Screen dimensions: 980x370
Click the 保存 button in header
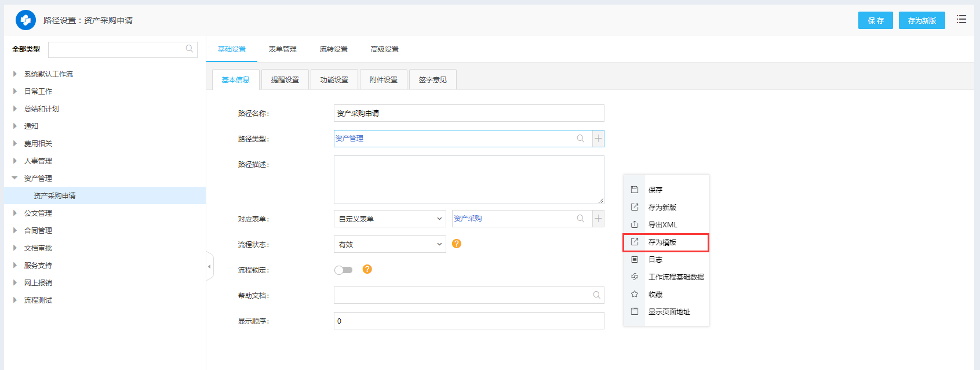875,20
